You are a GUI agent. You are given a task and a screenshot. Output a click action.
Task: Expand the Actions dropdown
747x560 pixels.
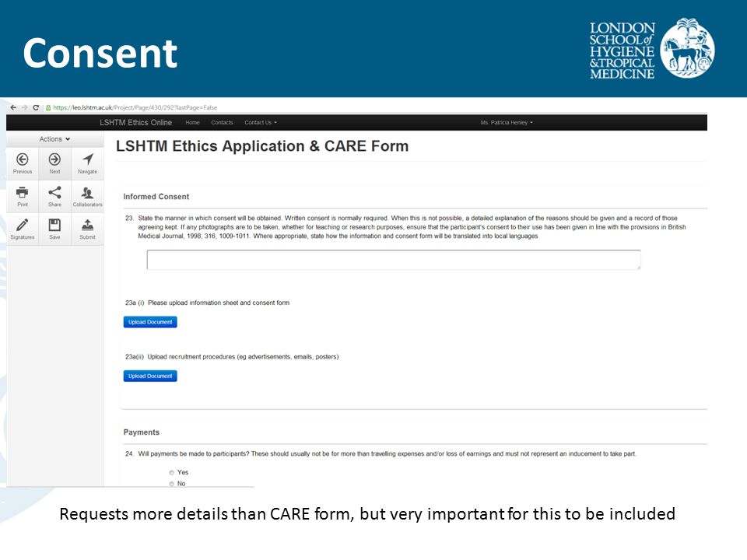tap(54, 139)
